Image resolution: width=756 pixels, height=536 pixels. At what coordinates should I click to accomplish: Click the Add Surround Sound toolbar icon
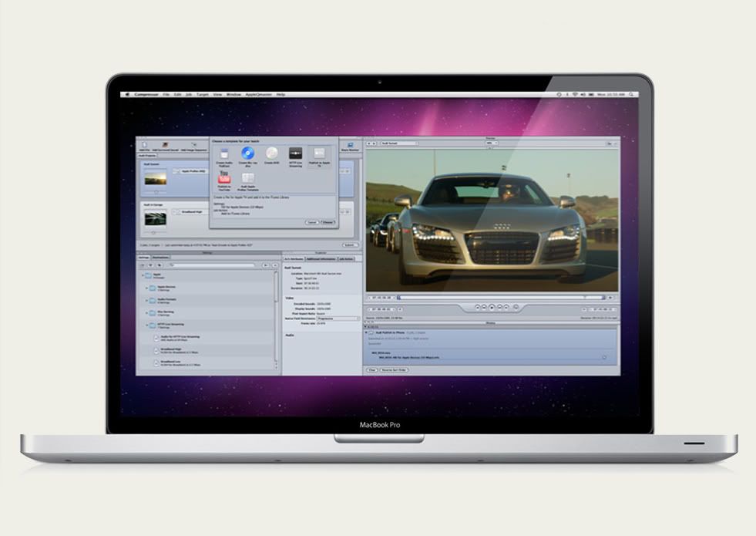click(x=165, y=145)
